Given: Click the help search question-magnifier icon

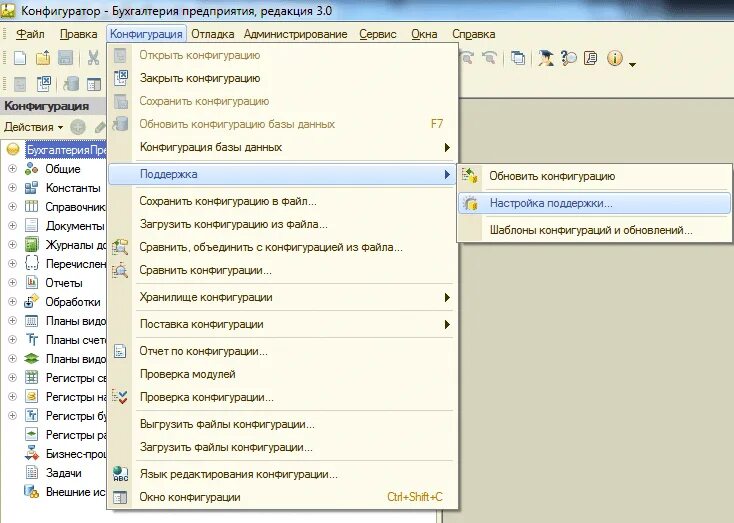Looking at the screenshot, I should point(569,58).
